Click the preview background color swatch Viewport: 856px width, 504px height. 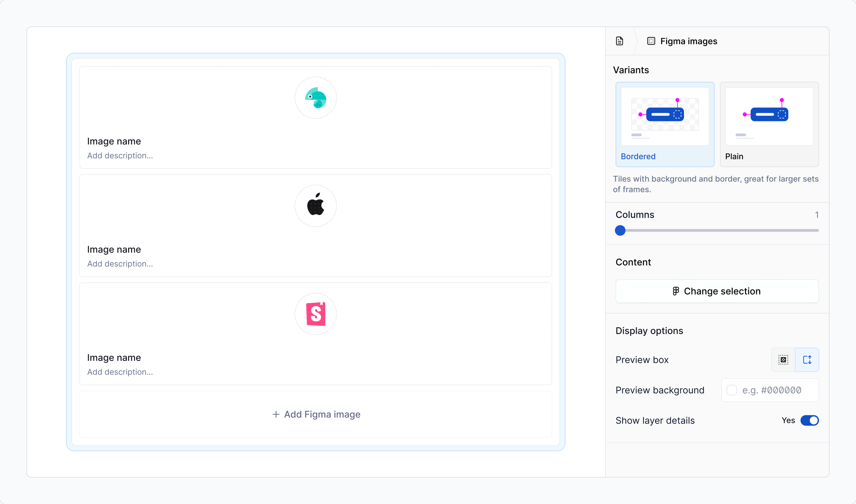pos(731,390)
